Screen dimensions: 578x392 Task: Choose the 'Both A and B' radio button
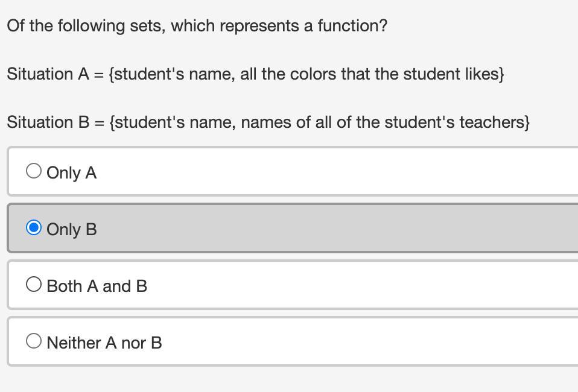pyautogui.click(x=34, y=285)
